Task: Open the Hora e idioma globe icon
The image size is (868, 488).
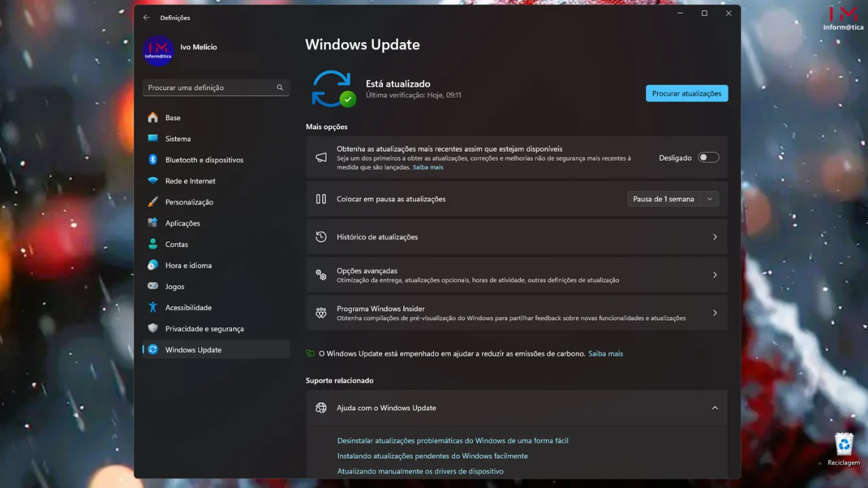Action: click(x=153, y=265)
